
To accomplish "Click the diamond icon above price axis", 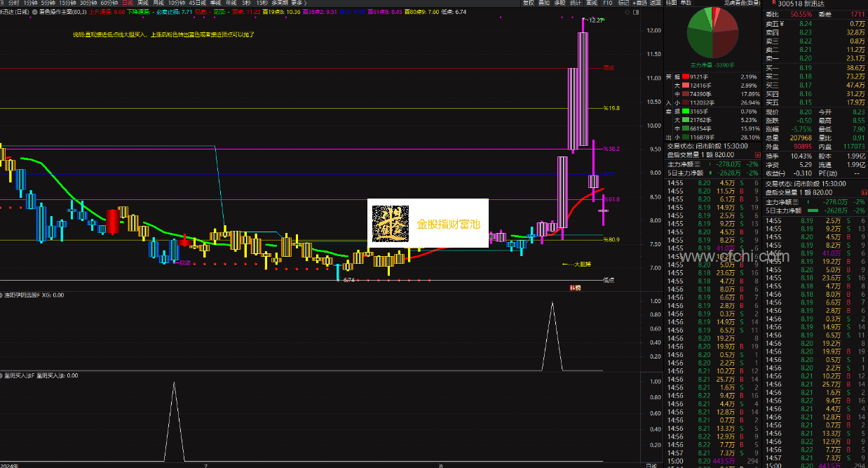I will coord(626,12).
